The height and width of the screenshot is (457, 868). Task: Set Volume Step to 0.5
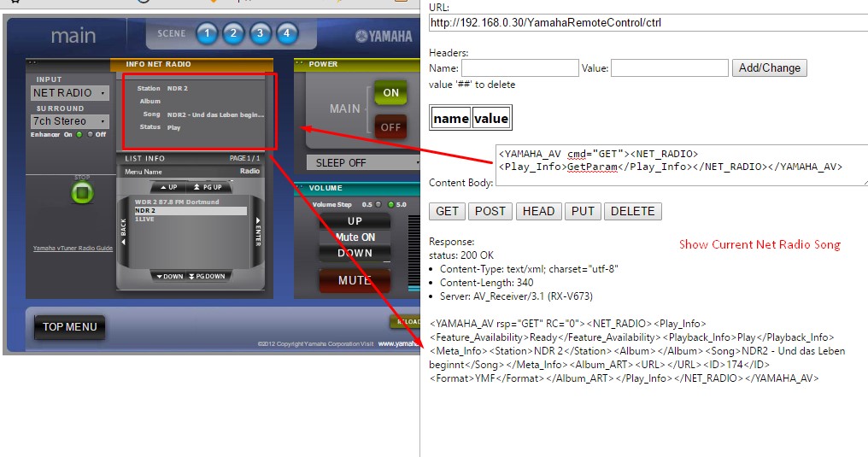[378, 204]
